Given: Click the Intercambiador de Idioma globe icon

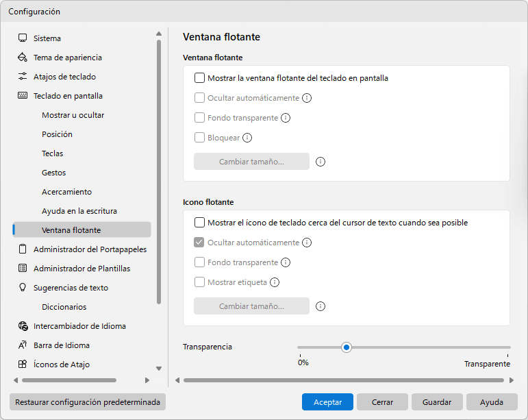Looking at the screenshot, I should 23,326.
